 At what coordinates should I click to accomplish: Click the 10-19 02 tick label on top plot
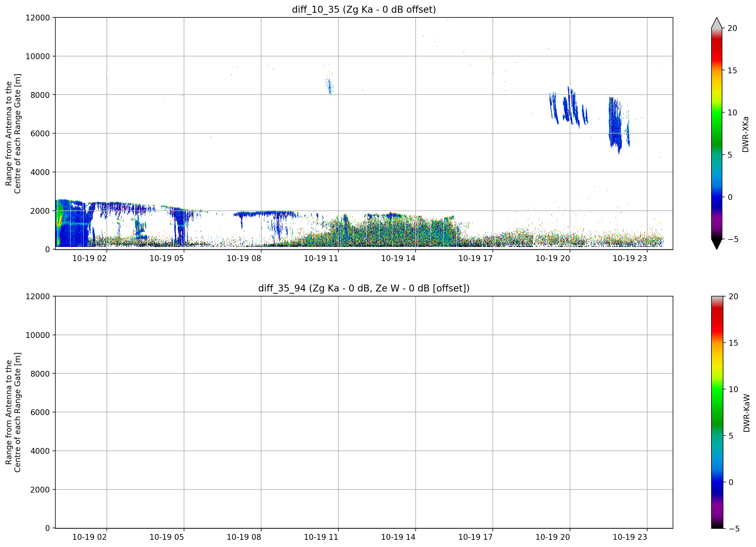pyautogui.click(x=89, y=258)
